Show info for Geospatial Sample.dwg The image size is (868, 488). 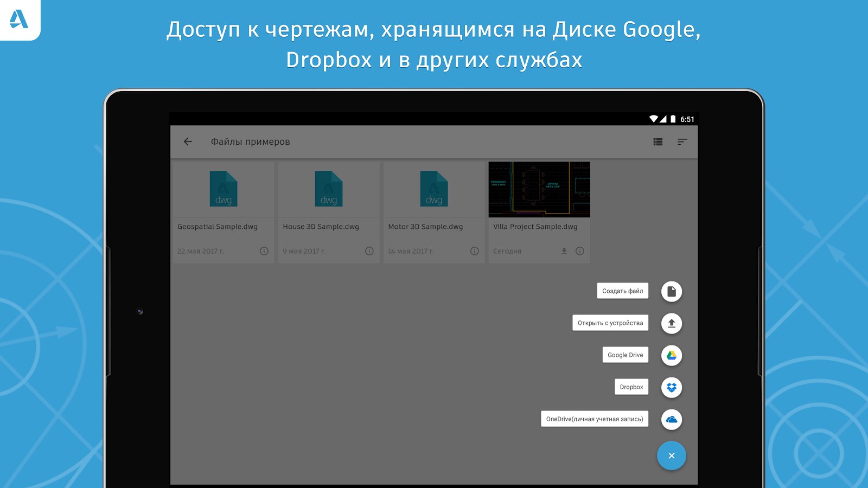click(264, 251)
